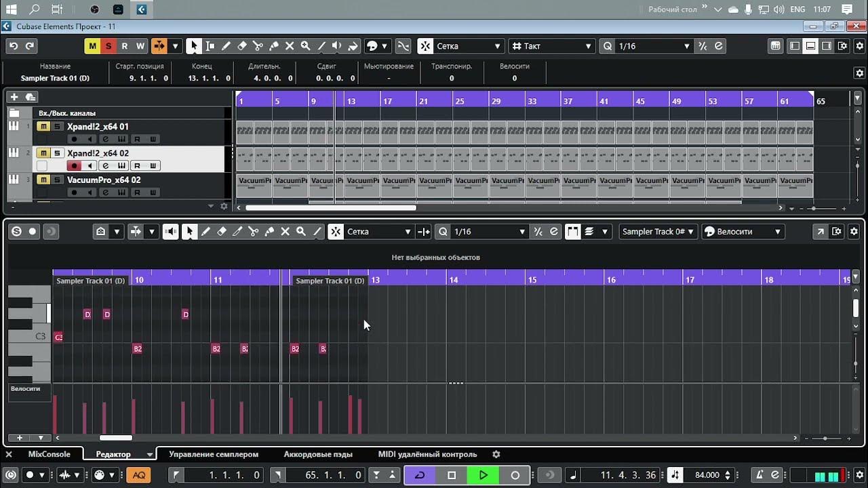Open Edit Instrument for Xpand!2_x64 01 track
The width and height of the screenshot is (868, 488).
123,139
